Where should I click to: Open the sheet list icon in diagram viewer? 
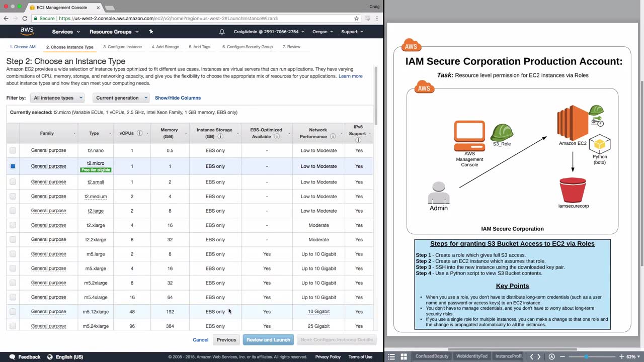[x=391, y=356]
